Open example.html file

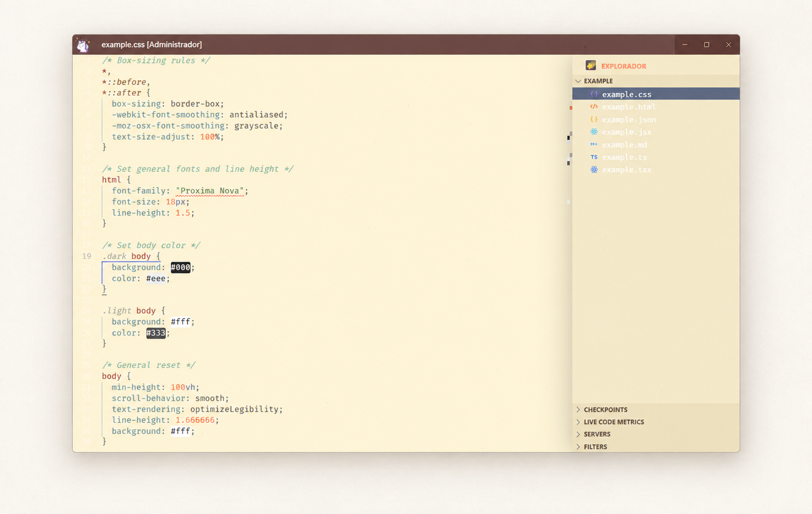point(656,107)
